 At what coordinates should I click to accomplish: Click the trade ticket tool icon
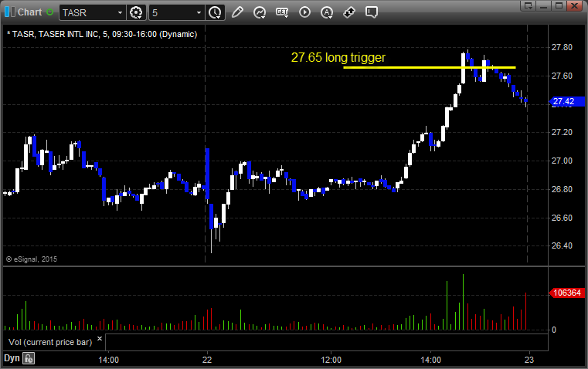[349, 12]
